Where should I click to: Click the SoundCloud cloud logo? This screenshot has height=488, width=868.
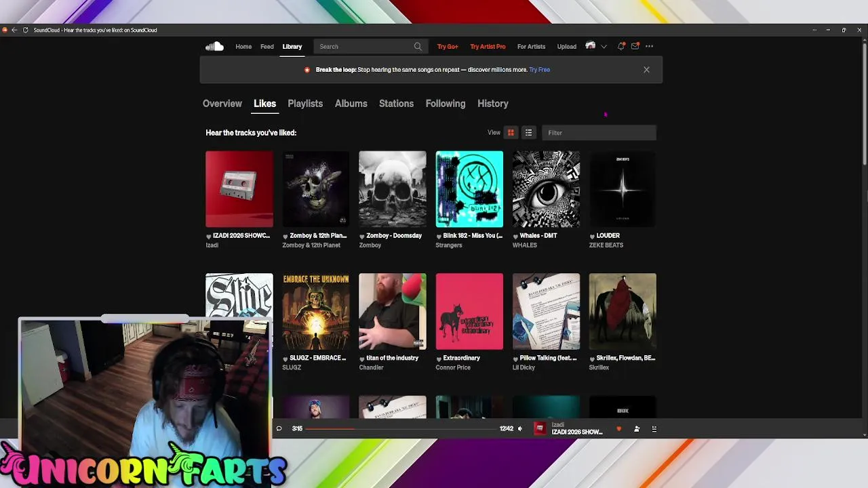(214, 46)
